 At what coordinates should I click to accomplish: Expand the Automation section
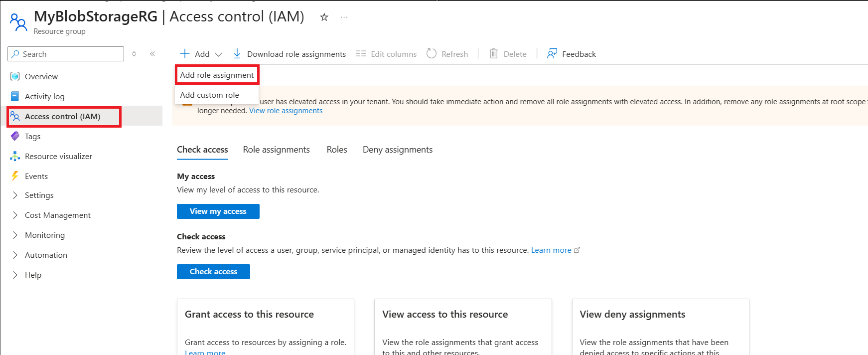[x=15, y=255]
